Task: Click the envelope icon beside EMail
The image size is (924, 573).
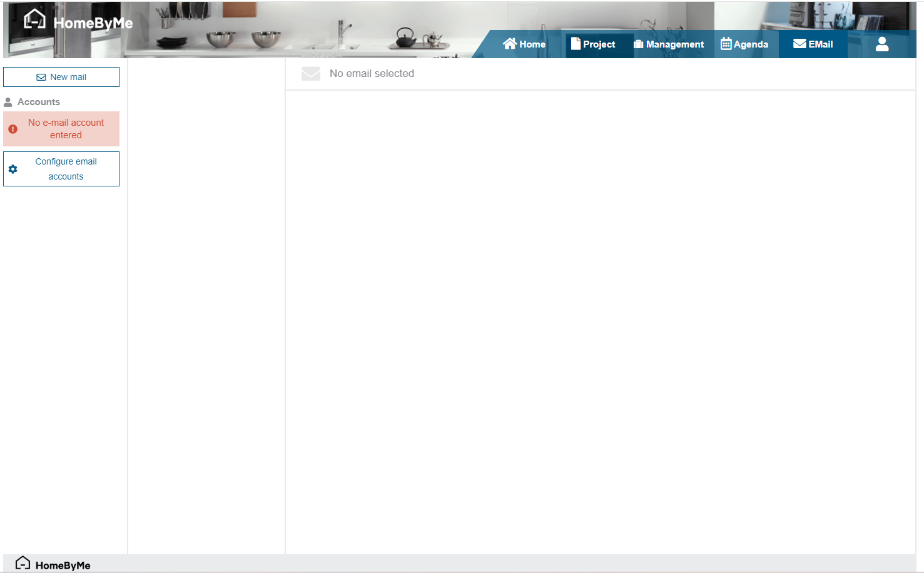Action: pyautogui.click(x=800, y=44)
